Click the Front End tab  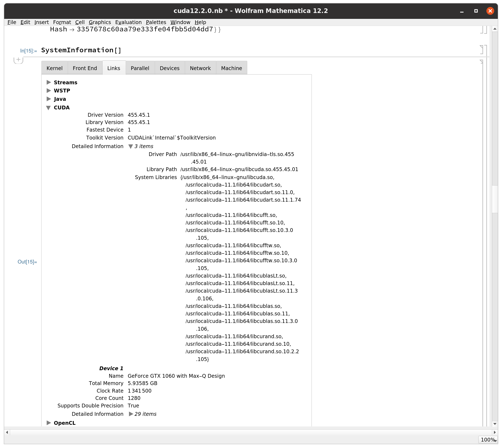click(x=85, y=68)
